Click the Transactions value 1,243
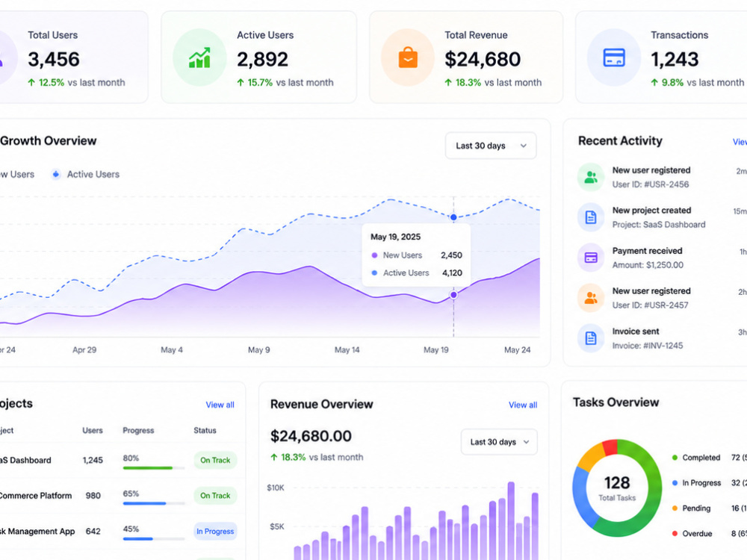 coord(675,59)
